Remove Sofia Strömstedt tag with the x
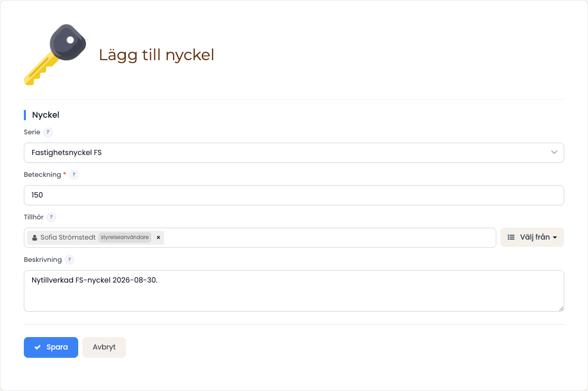The height and width of the screenshot is (391, 588). 158,238
